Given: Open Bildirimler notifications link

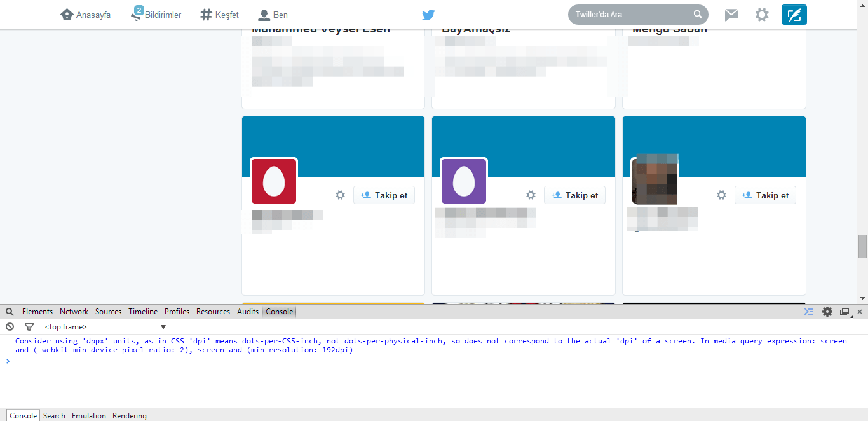Looking at the screenshot, I should (x=156, y=14).
